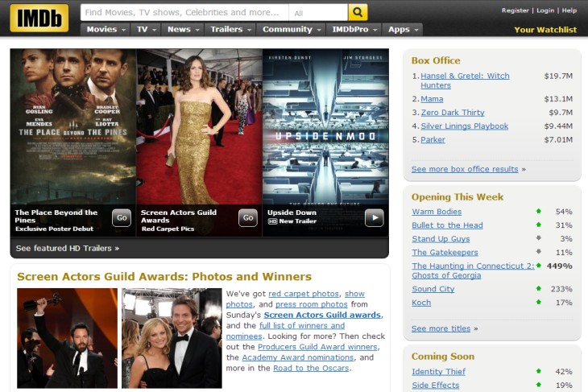
Task: Play the Upside Down trailer
Action: tap(374, 217)
